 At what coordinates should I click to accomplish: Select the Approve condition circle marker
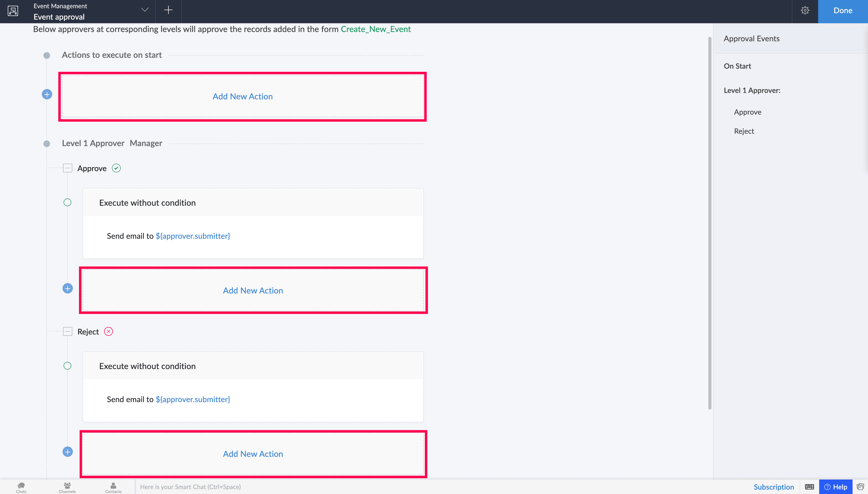click(68, 203)
